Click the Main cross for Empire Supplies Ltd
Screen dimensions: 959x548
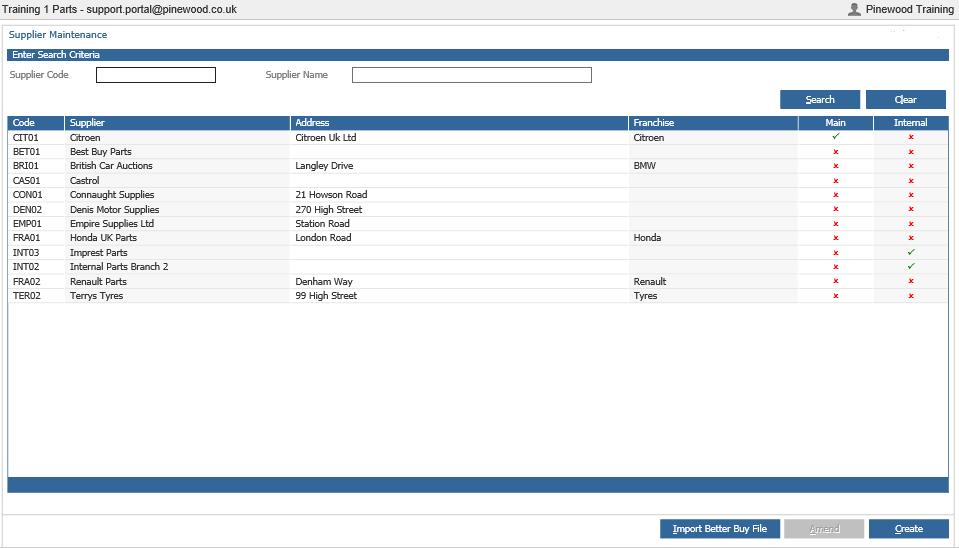(835, 224)
